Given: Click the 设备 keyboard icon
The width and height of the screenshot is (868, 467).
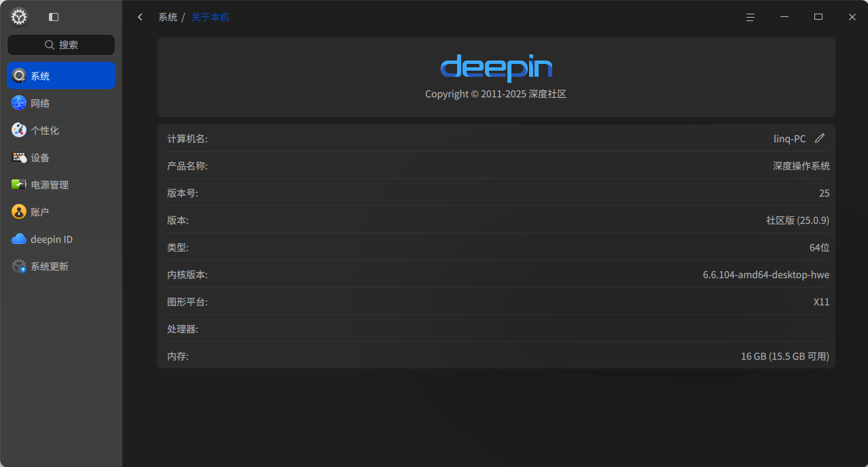Looking at the screenshot, I should pyautogui.click(x=19, y=158).
